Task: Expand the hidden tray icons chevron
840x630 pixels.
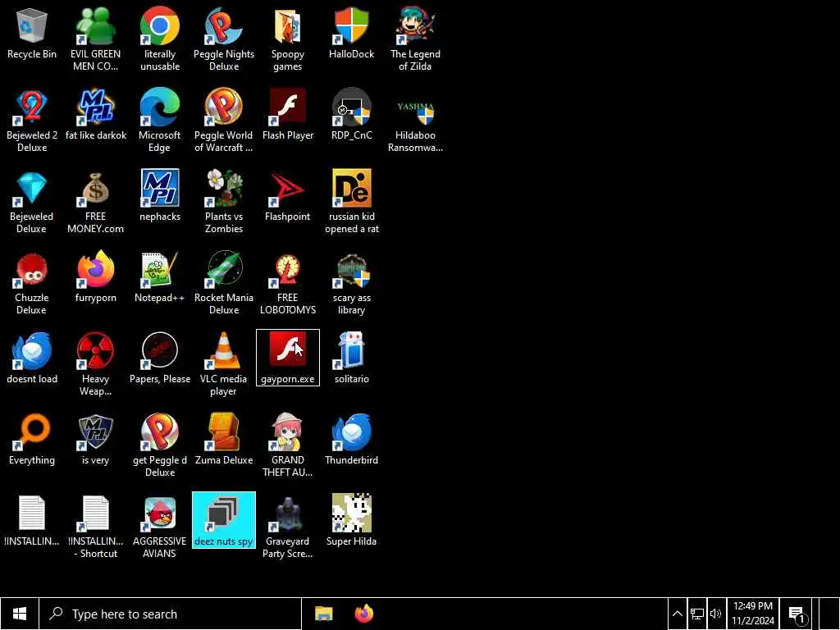Action: coord(677,614)
